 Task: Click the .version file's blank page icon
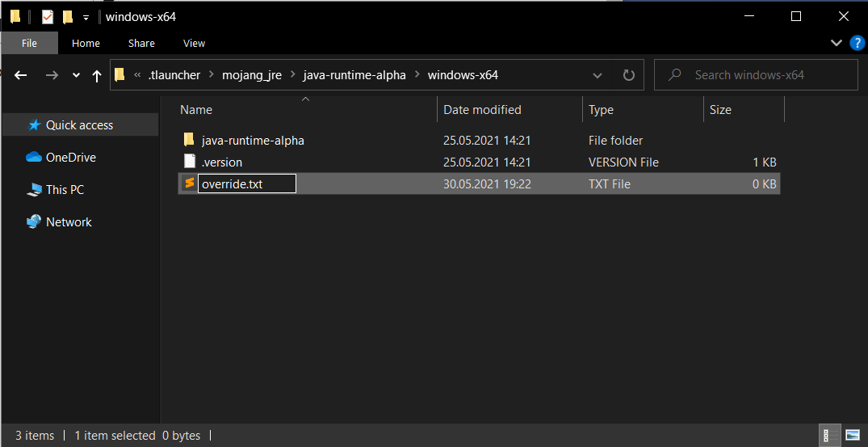point(190,162)
